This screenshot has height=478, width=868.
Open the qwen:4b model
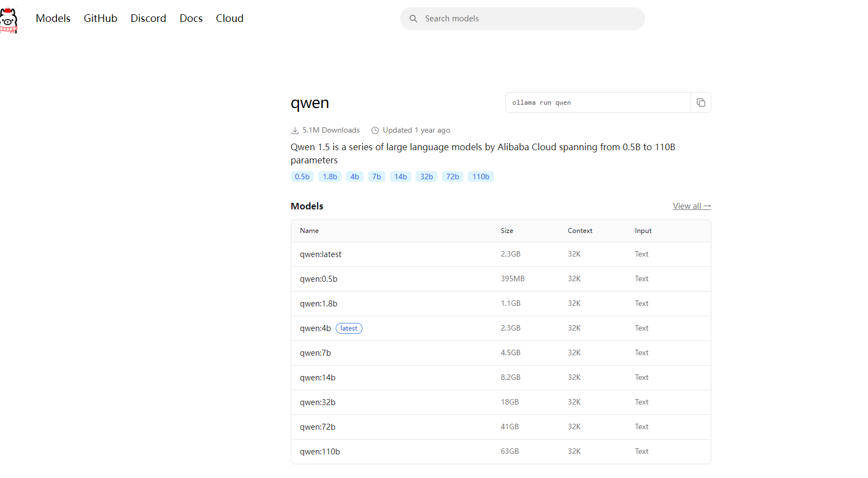click(315, 328)
